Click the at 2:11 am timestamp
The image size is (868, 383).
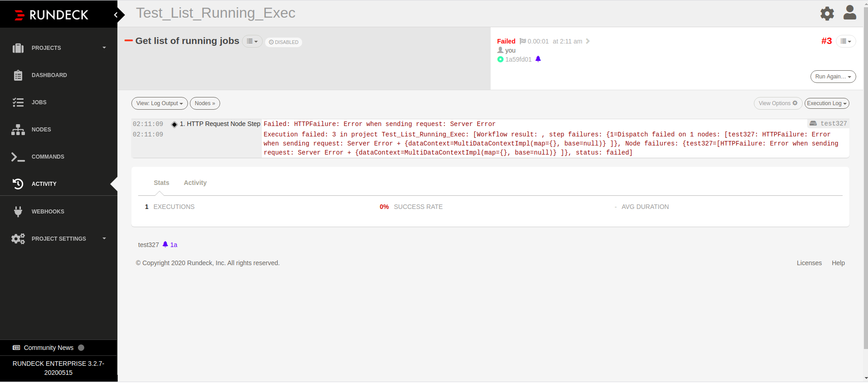tap(567, 41)
